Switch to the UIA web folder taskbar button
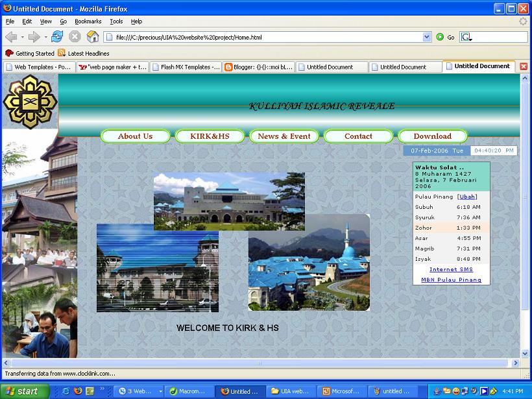The width and height of the screenshot is (532, 399). (x=291, y=391)
